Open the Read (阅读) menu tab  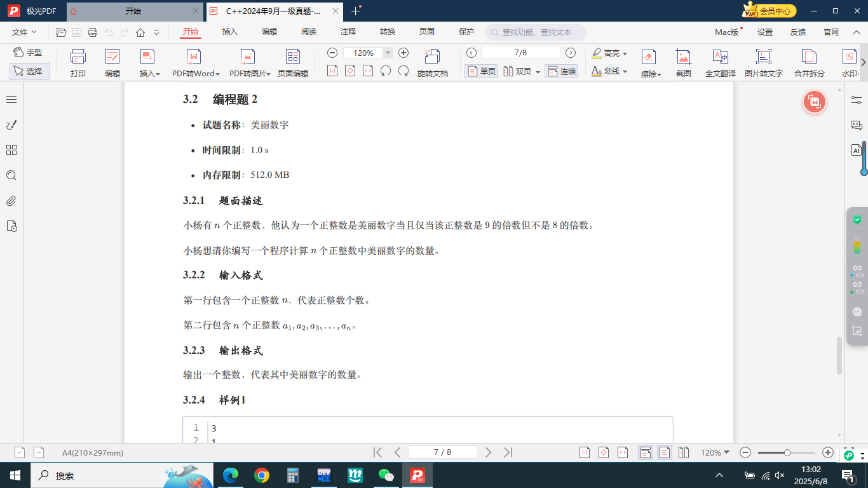[309, 32]
